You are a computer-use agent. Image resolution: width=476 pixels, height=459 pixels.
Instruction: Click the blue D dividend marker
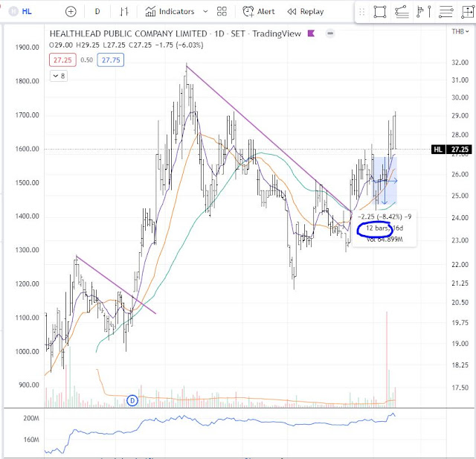(132, 400)
